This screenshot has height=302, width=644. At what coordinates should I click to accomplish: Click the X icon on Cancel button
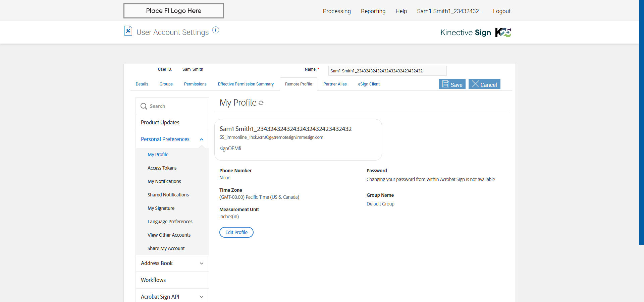pos(475,84)
